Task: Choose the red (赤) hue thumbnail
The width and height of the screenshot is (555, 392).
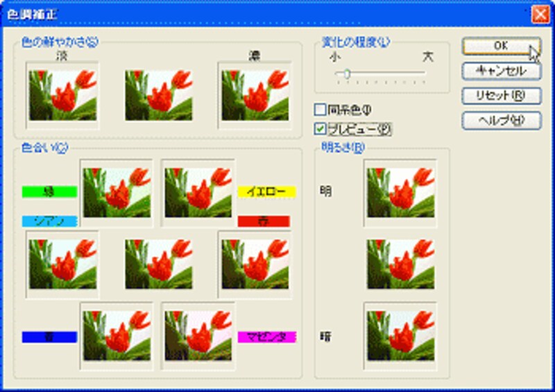Action: tap(255, 264)
